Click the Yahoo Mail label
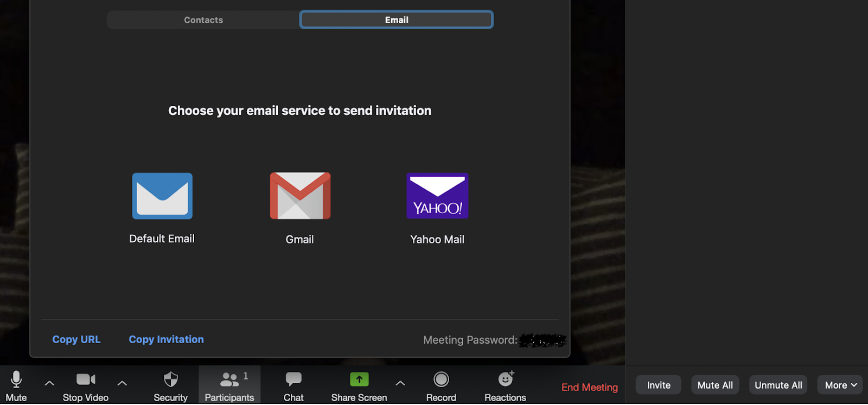The height and width of the screenshot is (405, 868). 437,240
